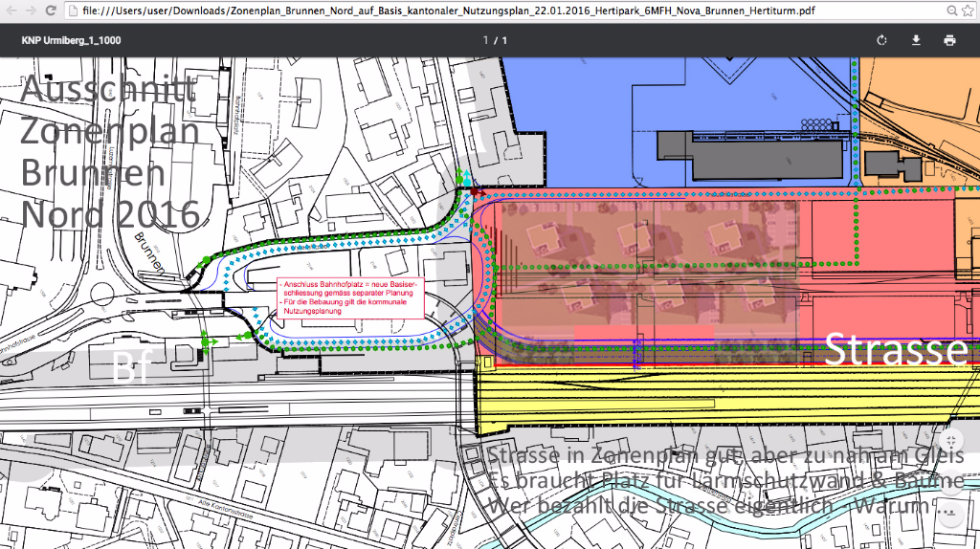This screenshot has height=549, width=980.
Task: Click the white Strasse label on map
Action: pyautogui.click(x=895, y=349)
